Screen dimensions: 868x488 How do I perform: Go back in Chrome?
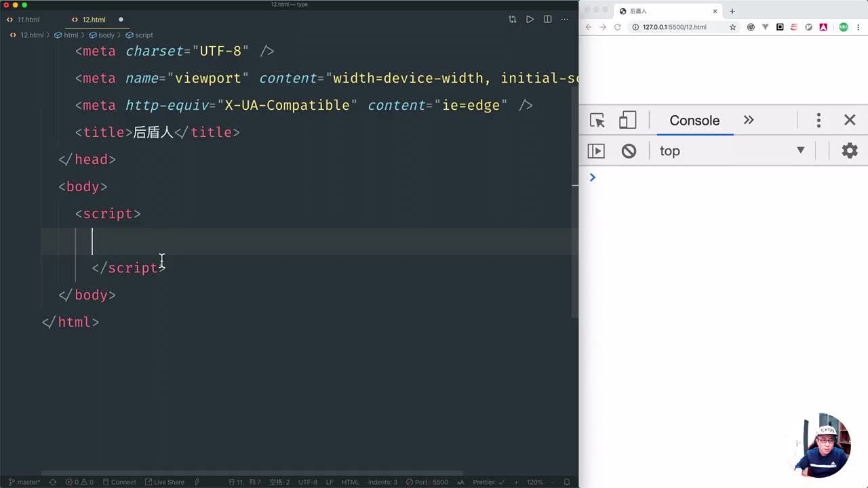pyautogui.click(x=589, y=27)
